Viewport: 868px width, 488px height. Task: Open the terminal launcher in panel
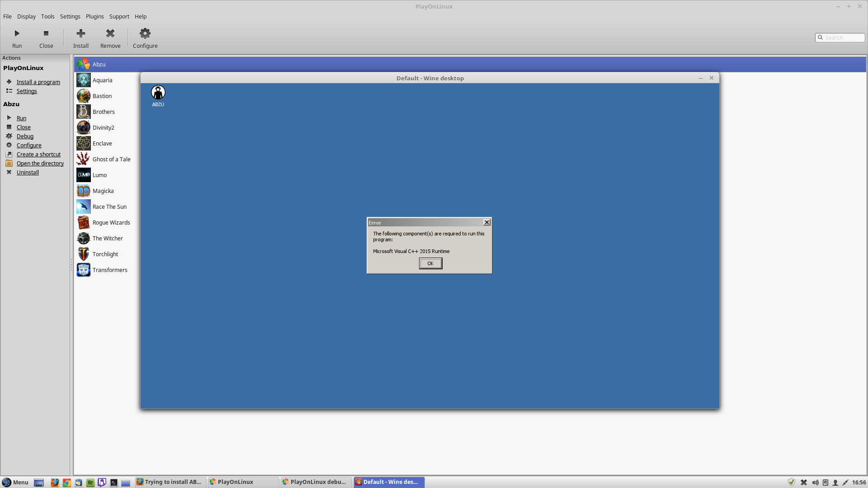tap(114, 482)
